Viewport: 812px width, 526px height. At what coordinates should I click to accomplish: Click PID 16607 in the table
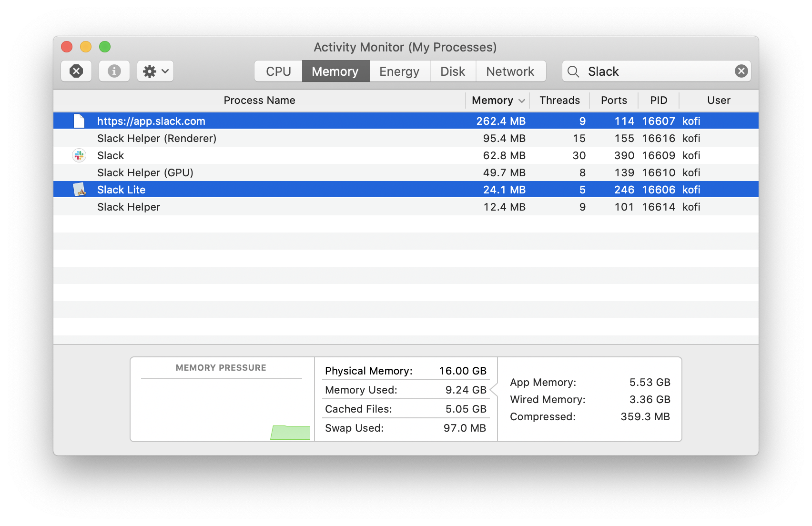[659, 121]
